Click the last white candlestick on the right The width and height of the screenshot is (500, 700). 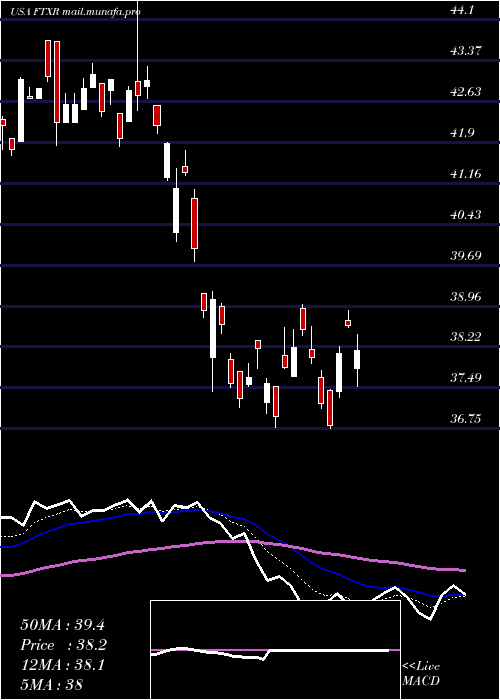click(357, 359)
